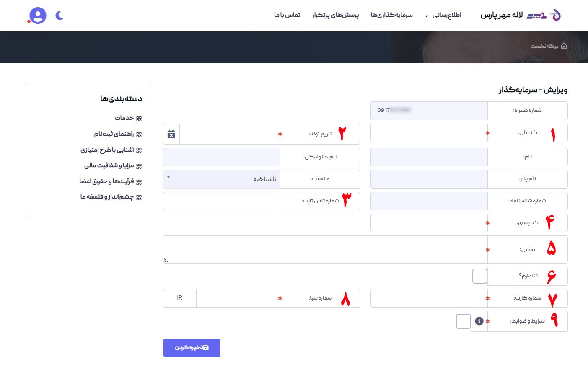Open آشنایی با طرح امتیازی category link

pyautogui.click(x=107, y=150)
